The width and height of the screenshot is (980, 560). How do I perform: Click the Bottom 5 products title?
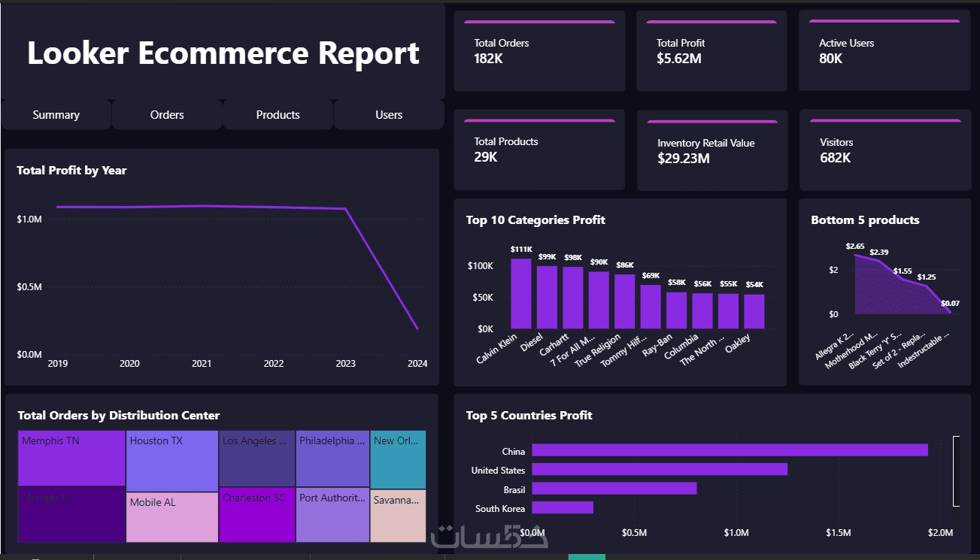tap(865, 220)
